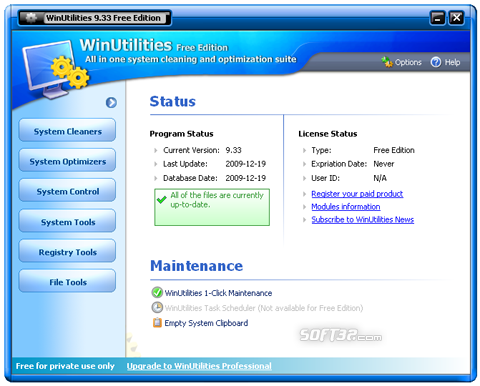Open System Tools category
Viewport: 480px width, 386px height.
click(67, 221)
